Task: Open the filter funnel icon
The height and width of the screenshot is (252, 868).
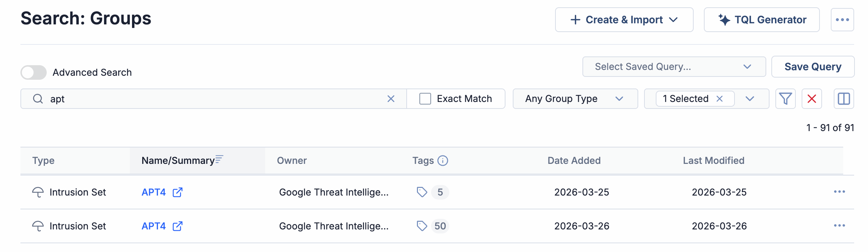Action: point(786,98)
